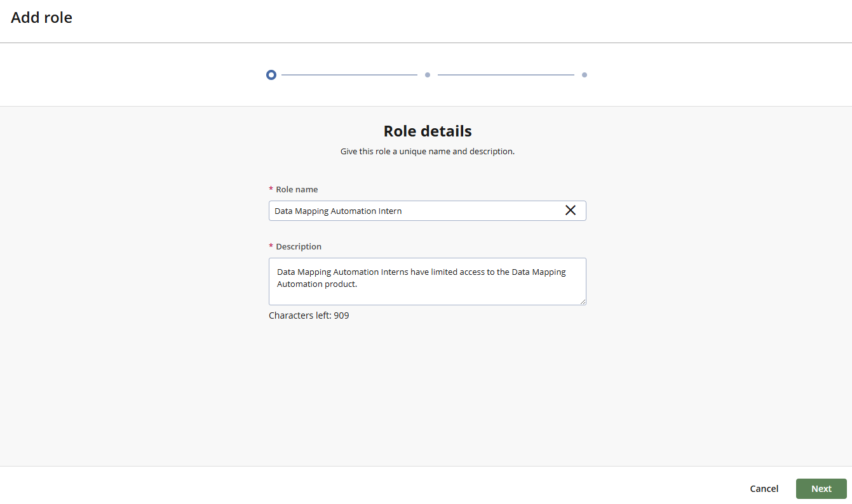This screenshot has width=852, height=504.
Task: Click the red asterisk beside Role name
Action: click(x=271, y=189)
